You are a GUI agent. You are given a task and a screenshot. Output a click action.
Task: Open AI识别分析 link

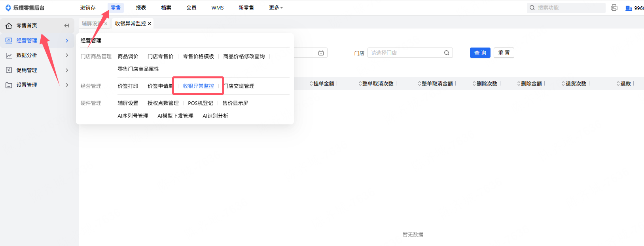pyautogui.click(x=215, y=116)
